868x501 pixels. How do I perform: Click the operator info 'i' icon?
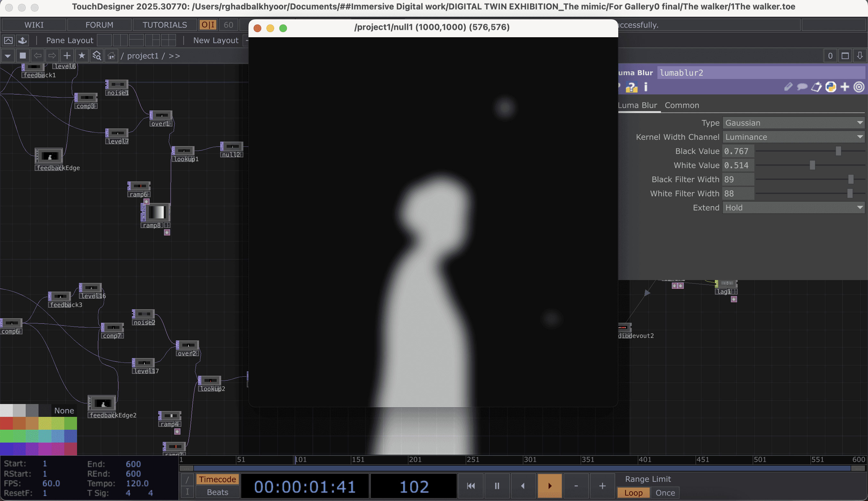point(646,87)
